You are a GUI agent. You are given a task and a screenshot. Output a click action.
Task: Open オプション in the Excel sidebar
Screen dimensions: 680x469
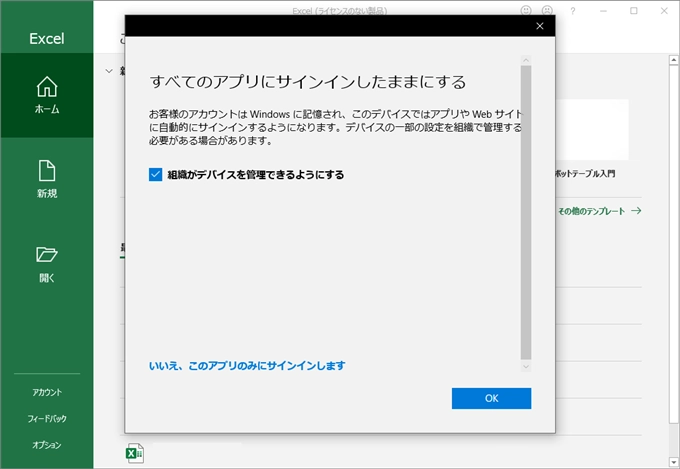[x=47, y=445]
